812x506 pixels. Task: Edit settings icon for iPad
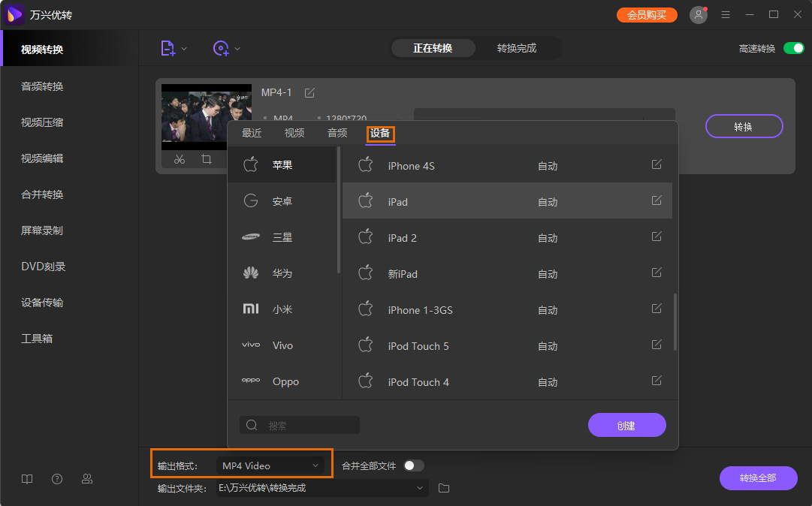coord(656,200)
